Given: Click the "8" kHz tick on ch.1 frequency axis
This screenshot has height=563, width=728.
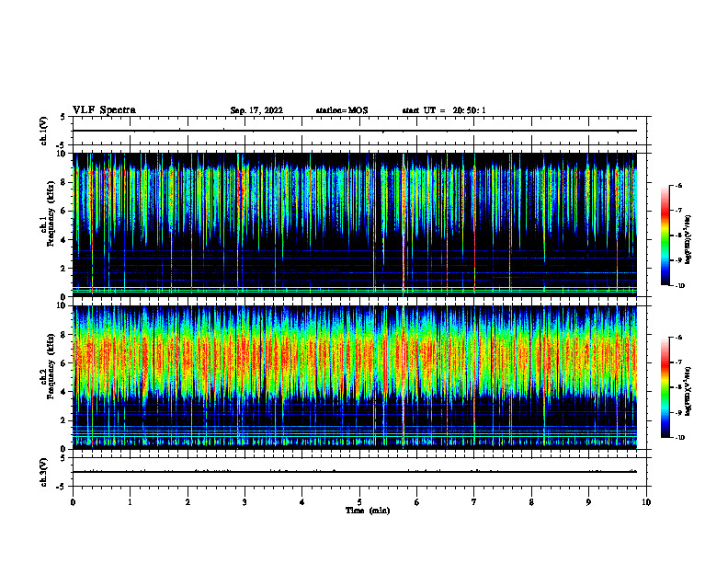Looking at the screenshot, I should (x=64, y=182).
